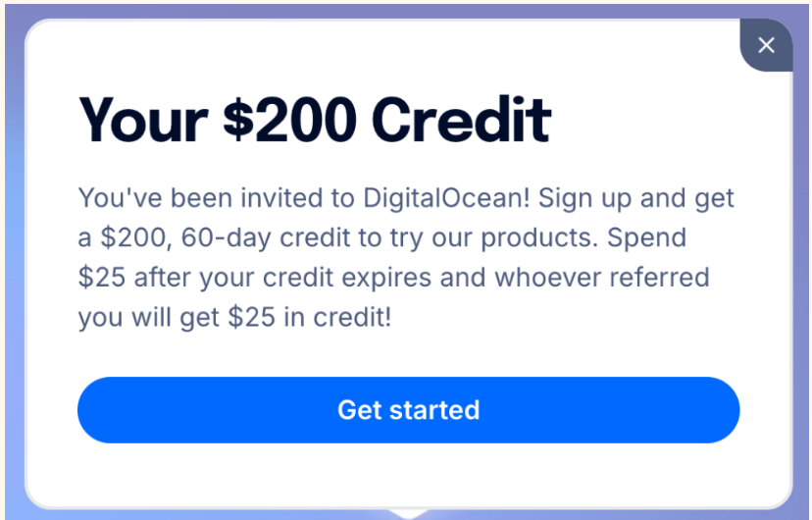Click the popup's bottom pointer arrow
The image size is (812, 520).
(408, 513)
